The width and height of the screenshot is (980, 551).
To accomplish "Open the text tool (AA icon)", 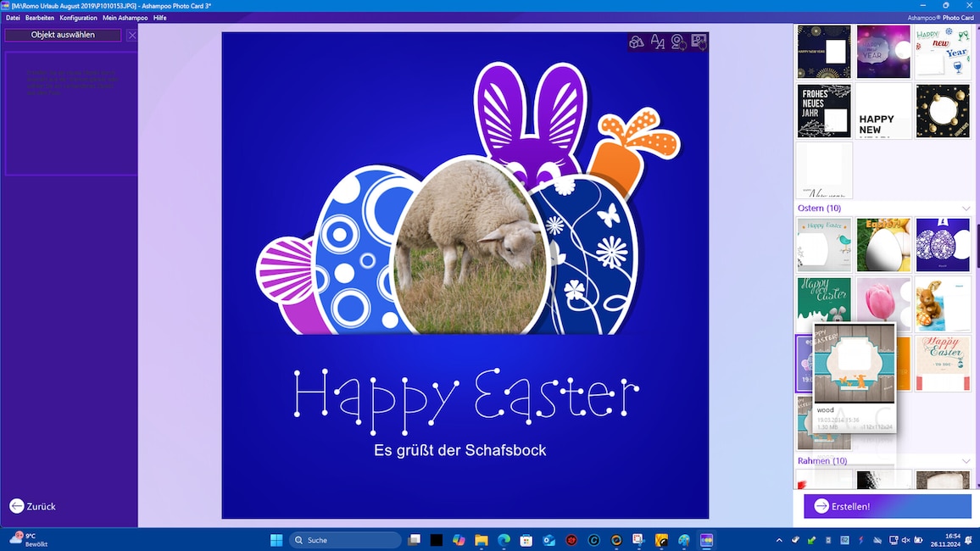I will coord(657,42).
